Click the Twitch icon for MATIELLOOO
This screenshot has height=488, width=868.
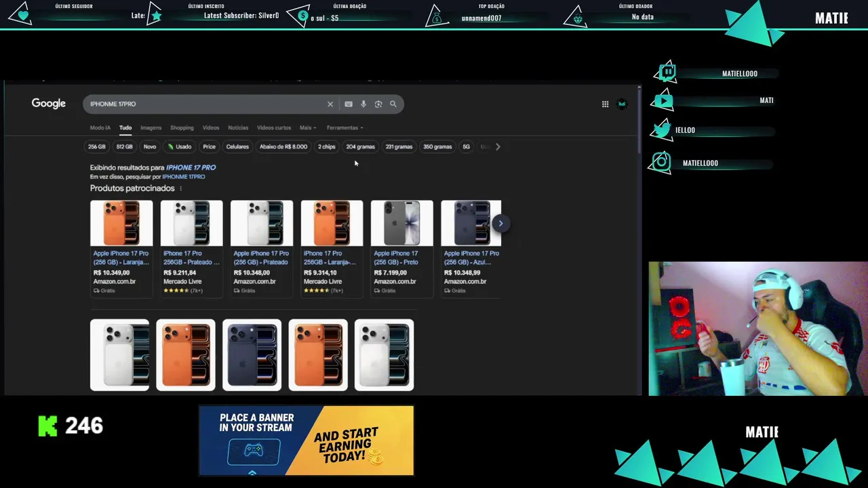667,72
